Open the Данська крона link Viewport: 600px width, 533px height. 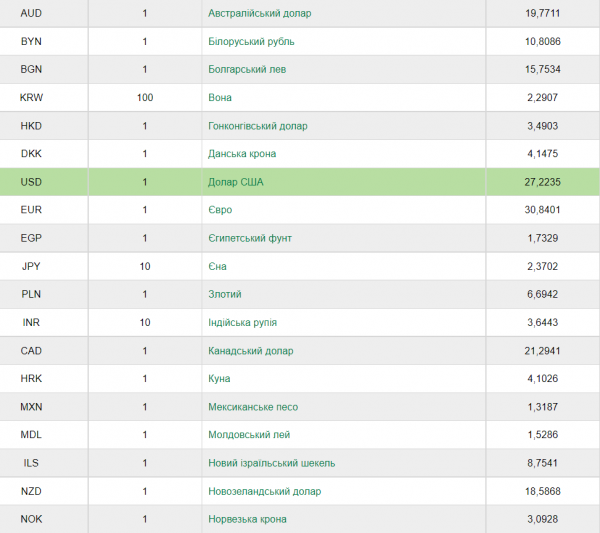[x=242, y=154]
